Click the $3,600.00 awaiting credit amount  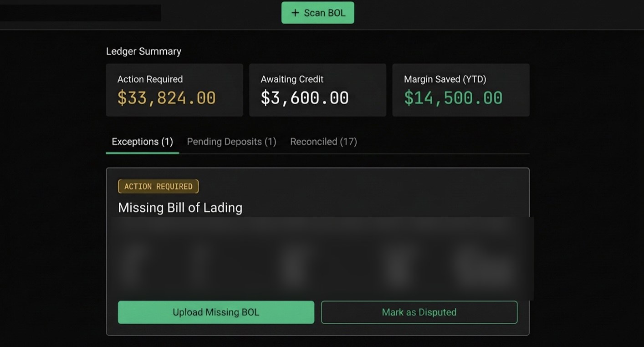304,98
